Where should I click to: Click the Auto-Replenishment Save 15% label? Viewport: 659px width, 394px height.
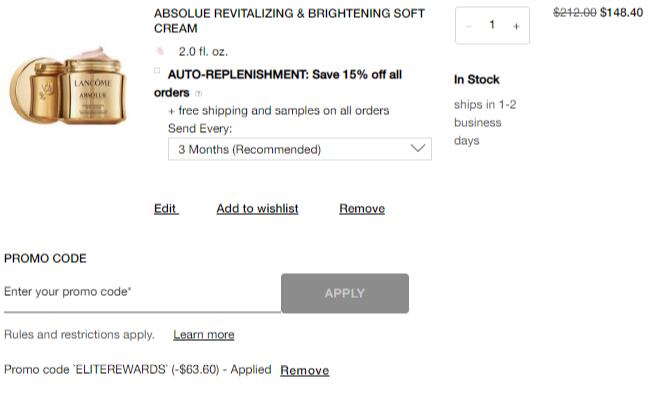click(x=278, y=83)
